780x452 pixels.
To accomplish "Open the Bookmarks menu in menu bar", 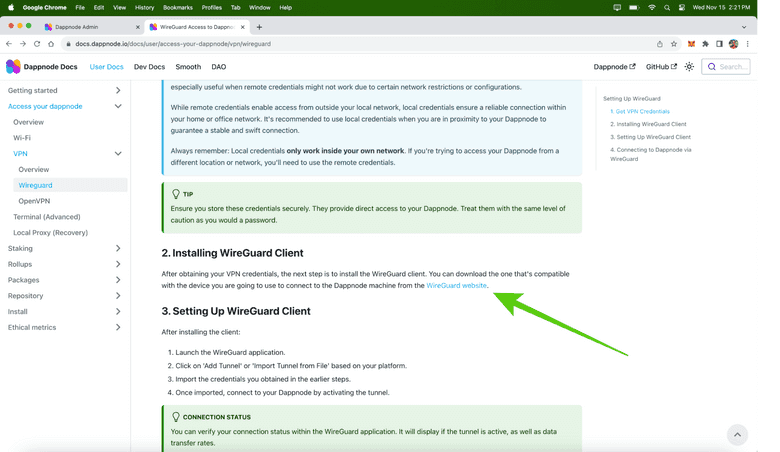I will click(178, 7).
